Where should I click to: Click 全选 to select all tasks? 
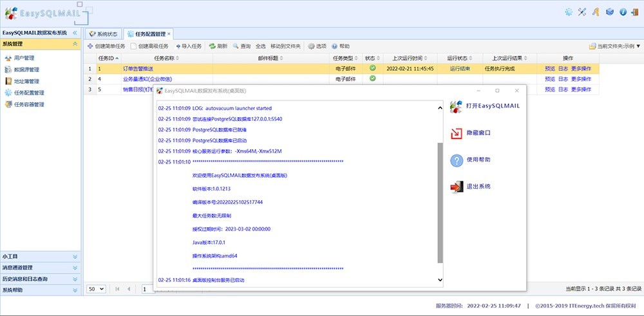[260, 46]
